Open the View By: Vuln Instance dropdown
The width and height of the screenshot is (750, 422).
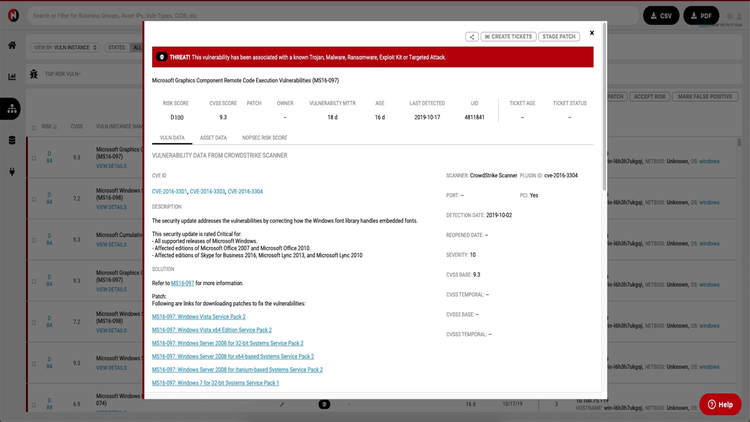tap(65, 47)
